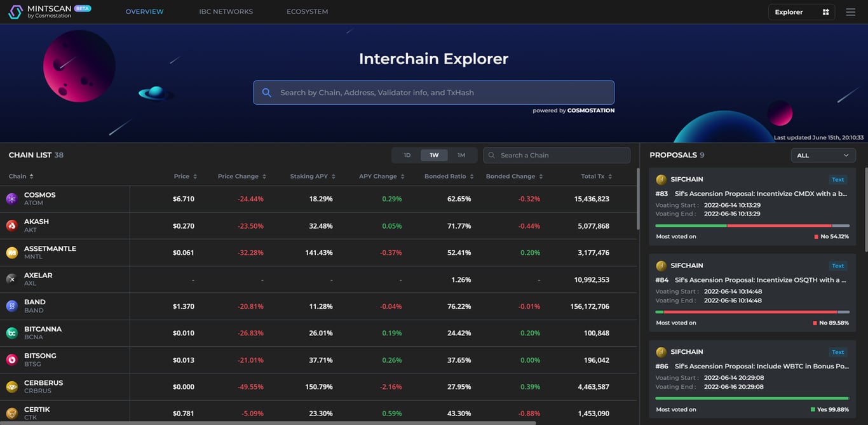Click the Last updated June 15th timestamp
Screen dimensions: 868x425
click(x=818, y=138)
